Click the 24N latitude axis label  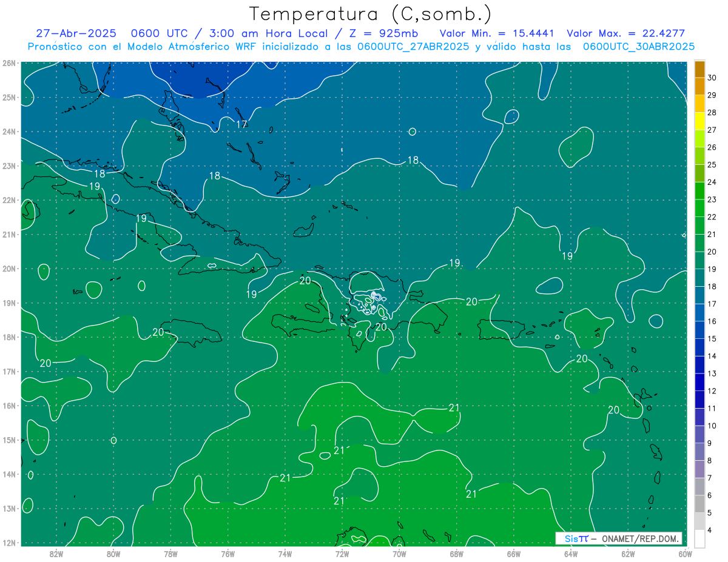[8, 132]
